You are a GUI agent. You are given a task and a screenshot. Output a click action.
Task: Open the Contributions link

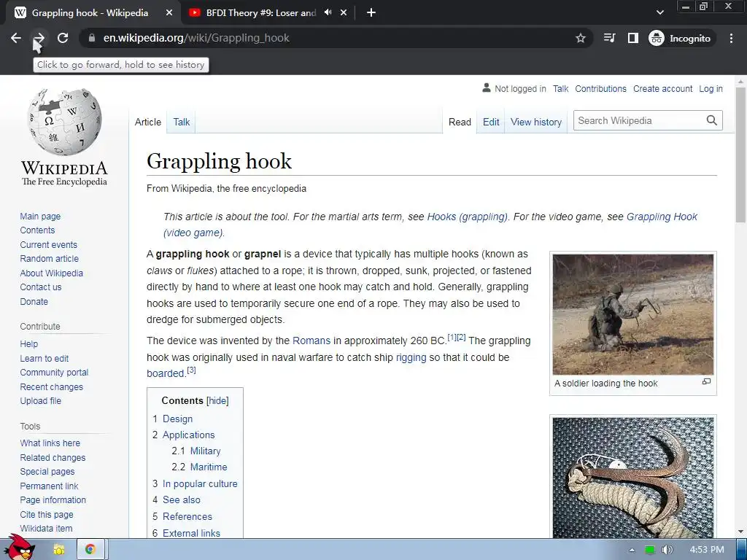pos(600,88)
